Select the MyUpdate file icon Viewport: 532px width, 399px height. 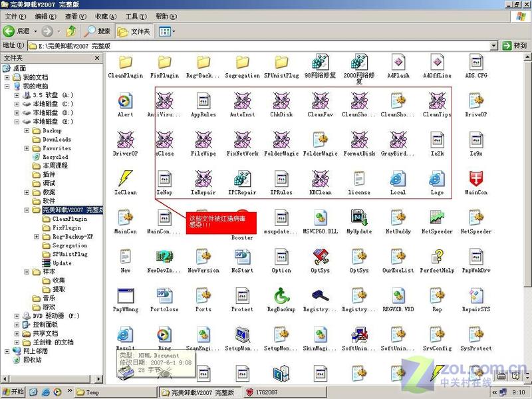359,218
